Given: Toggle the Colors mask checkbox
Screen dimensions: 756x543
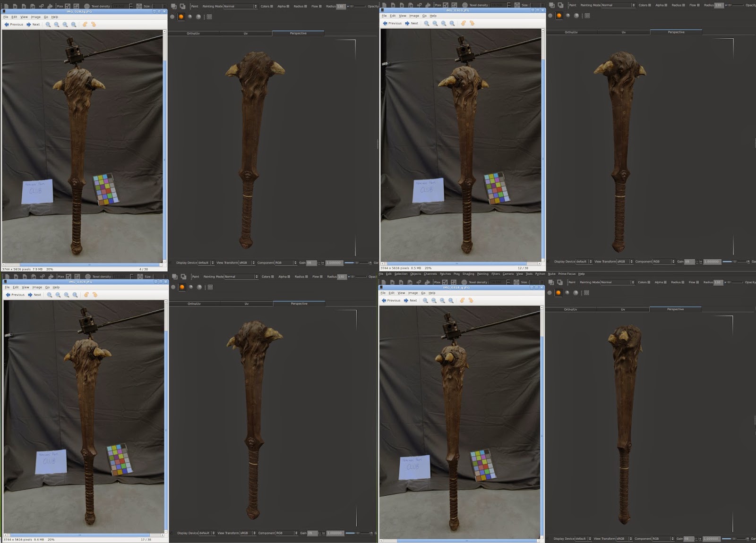Looking at the screenshot, I should [272, 6].
